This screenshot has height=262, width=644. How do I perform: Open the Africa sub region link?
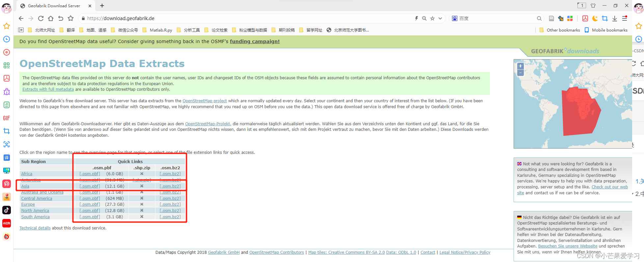click(x=27, y=174)
